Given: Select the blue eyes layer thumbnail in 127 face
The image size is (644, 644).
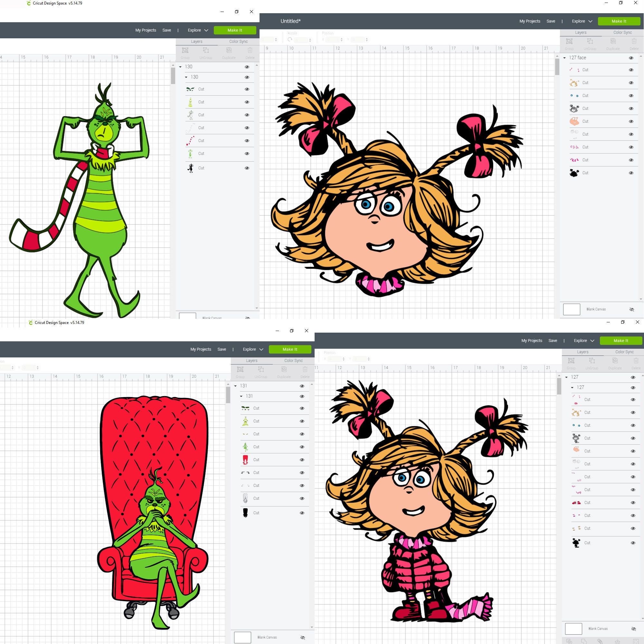Looking at the screenshot, I should coord(574,95).
